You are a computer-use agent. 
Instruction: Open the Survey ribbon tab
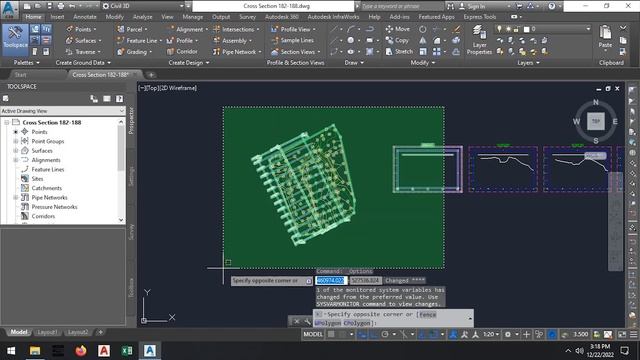247,17
